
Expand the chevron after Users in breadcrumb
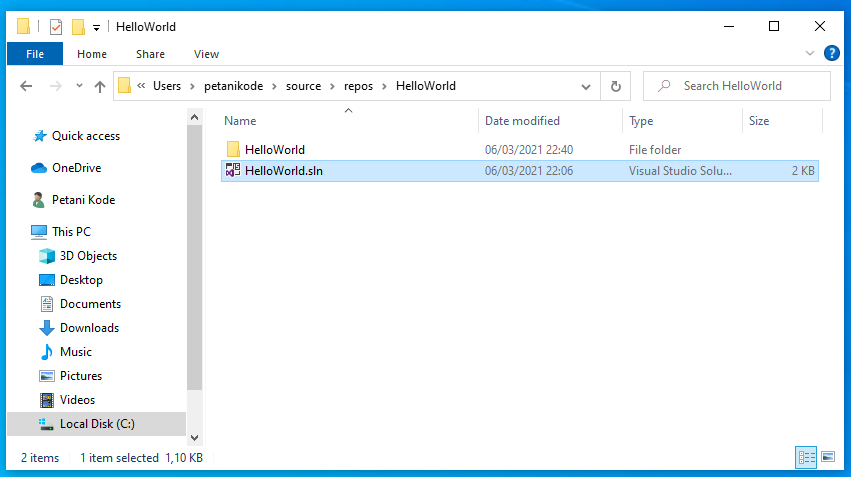pos(192,86)
